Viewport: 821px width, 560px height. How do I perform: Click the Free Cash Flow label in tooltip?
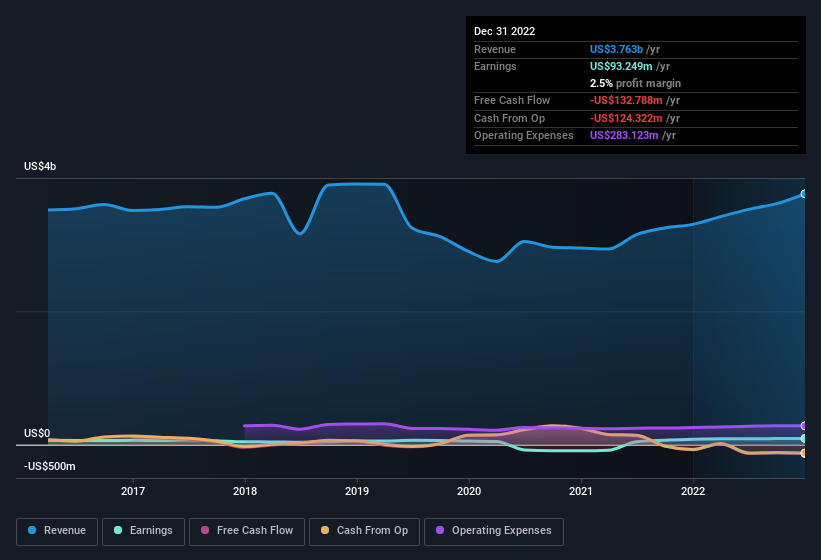click(x=512, y=100)
